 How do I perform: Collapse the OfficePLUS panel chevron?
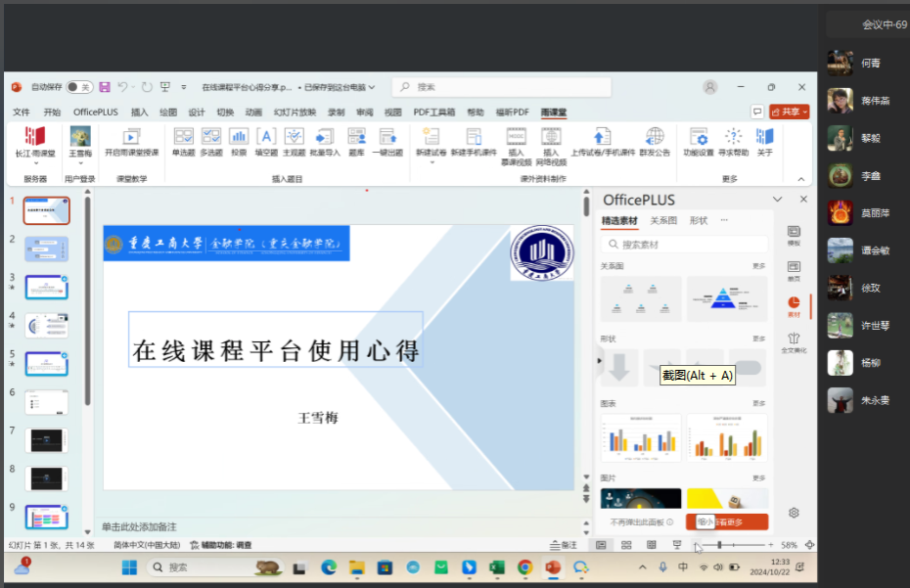point(778,200)
